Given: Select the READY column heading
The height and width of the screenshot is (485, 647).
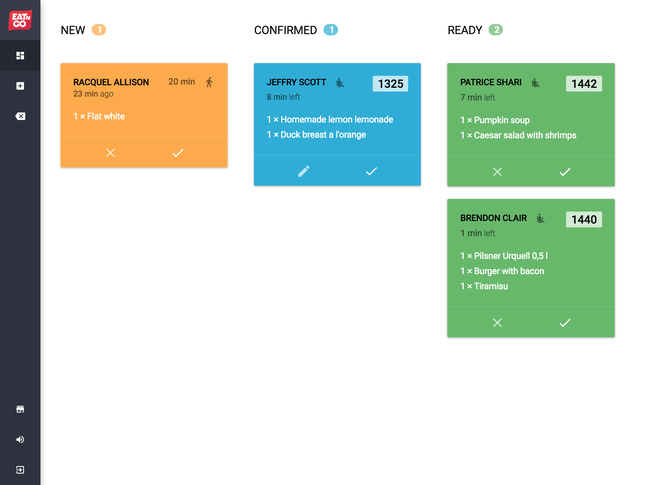Looking at the screenshot, I should 465,30.
